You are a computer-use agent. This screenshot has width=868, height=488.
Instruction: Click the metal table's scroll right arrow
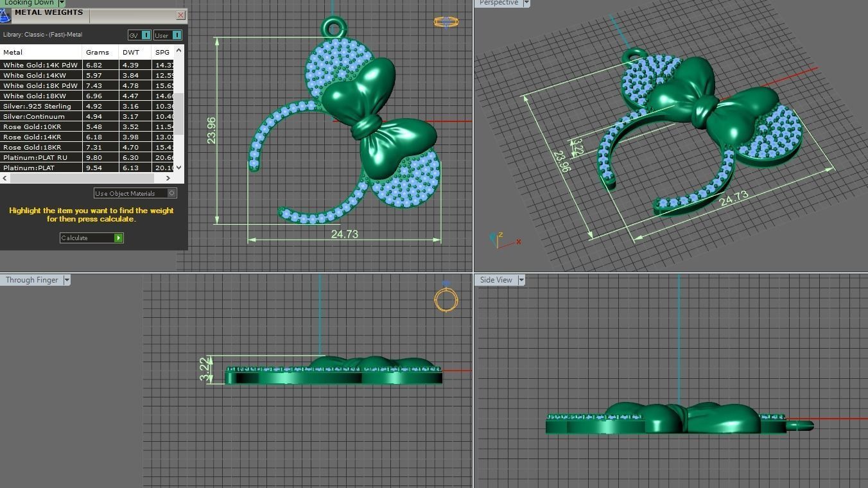(169, 178)
